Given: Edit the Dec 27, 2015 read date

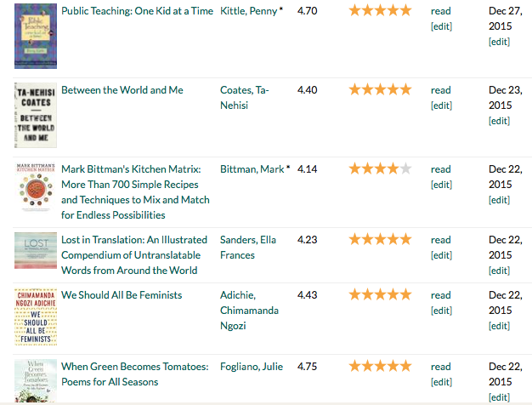Looking at the screenshot, I should (499, 42).
